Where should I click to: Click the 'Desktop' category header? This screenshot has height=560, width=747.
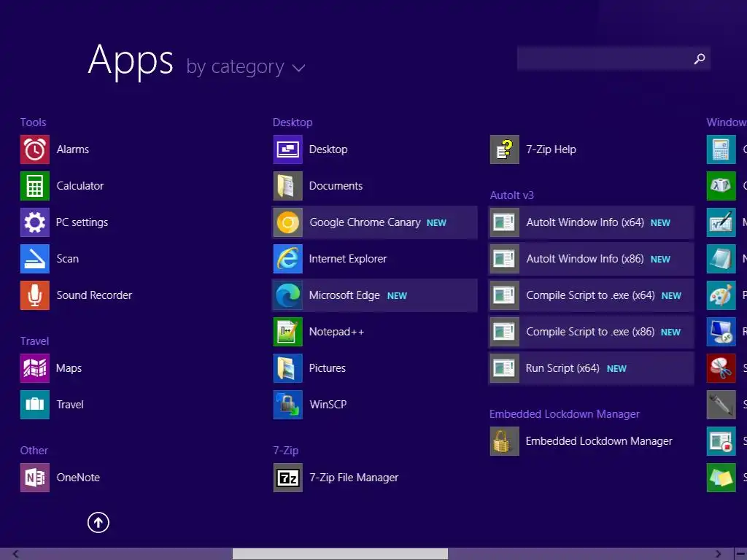pos(293,122)
